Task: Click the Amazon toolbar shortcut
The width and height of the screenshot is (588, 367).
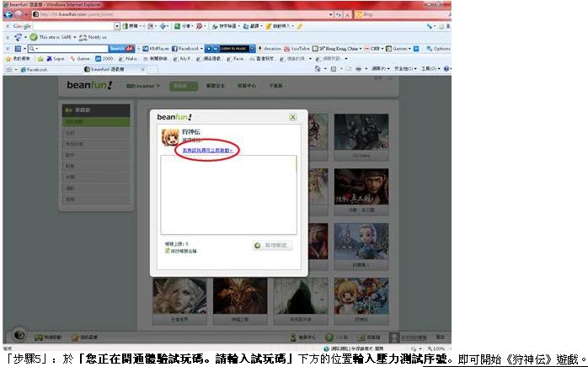Action: [270, 48]
